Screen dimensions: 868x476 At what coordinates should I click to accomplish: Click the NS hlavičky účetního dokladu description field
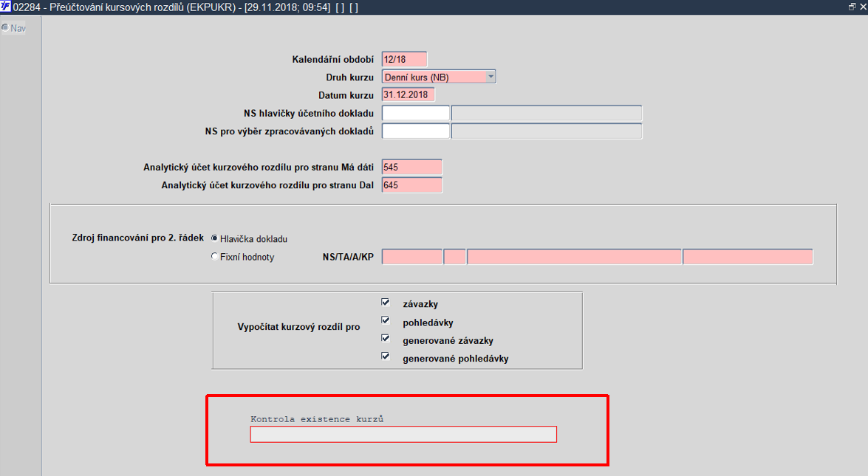pyautogui.click(x=547, y=114)
